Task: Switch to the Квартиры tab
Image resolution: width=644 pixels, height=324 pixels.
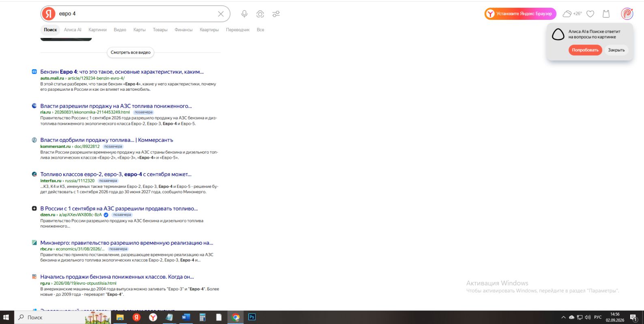Action: point(209,30)
